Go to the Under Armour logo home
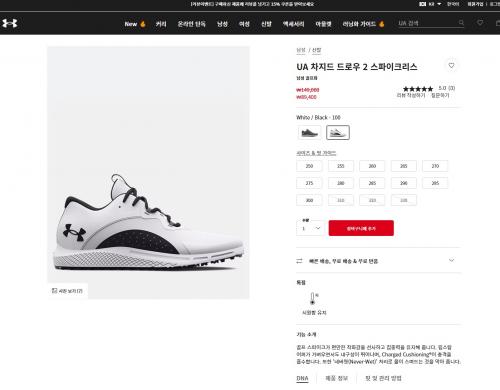 pos(10,23)
